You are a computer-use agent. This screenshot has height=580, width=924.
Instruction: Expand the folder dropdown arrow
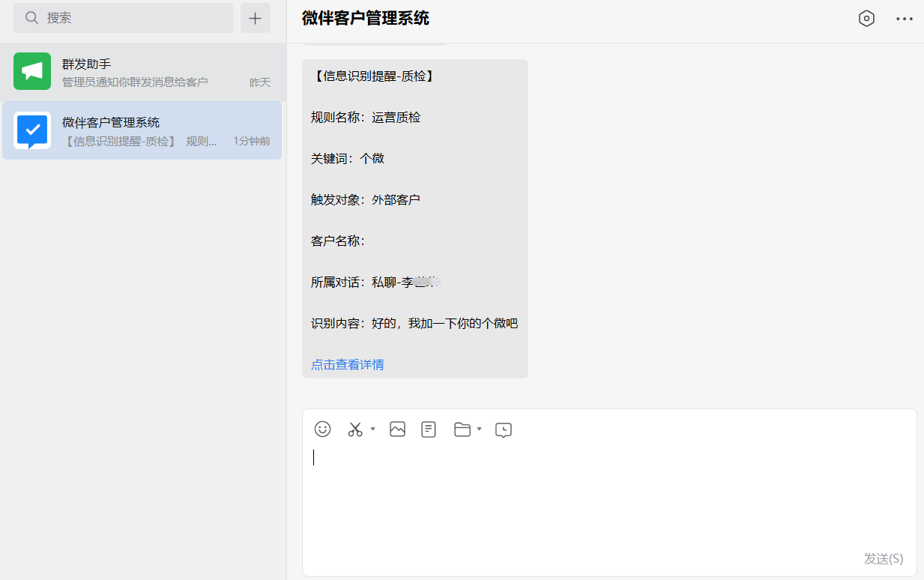pyautogui.click(x=479, y=429)
